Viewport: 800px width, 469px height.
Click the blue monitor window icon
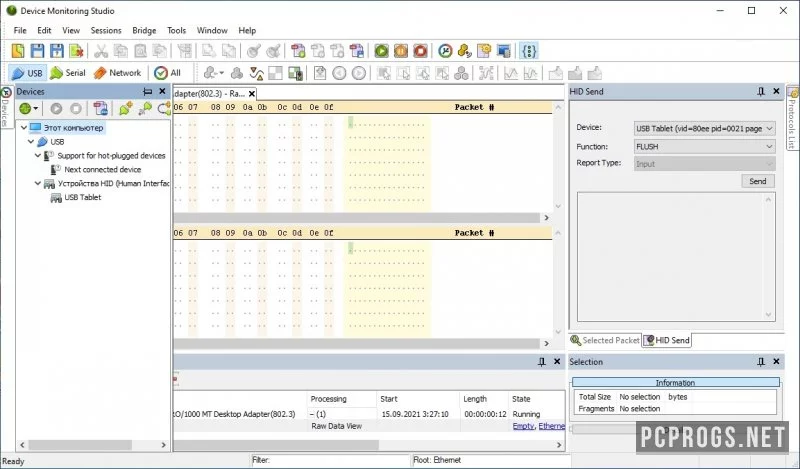point(503,51)
